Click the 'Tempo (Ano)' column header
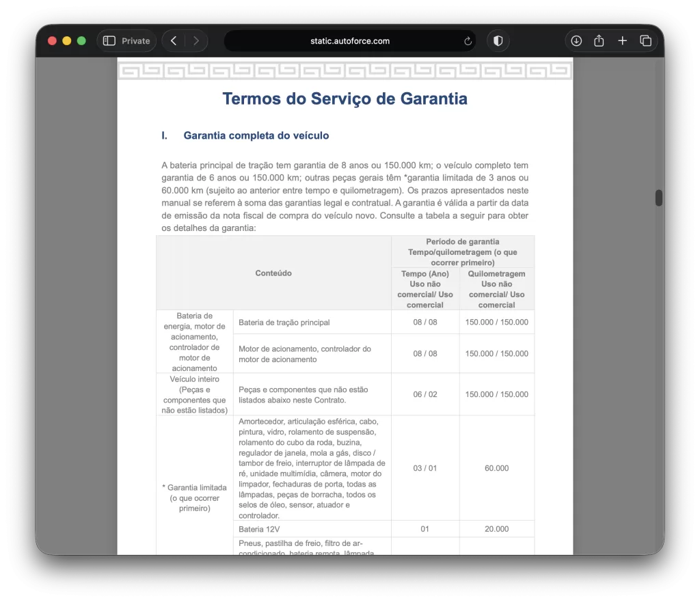 pos(425,289)
